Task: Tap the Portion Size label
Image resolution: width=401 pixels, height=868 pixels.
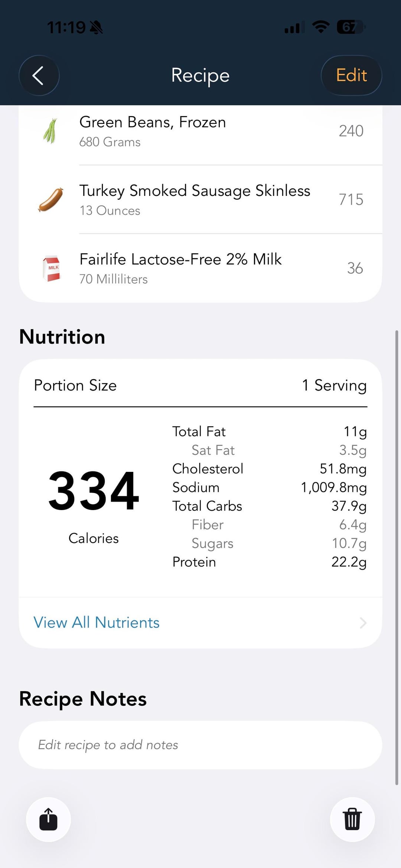Action: point(75,385)
